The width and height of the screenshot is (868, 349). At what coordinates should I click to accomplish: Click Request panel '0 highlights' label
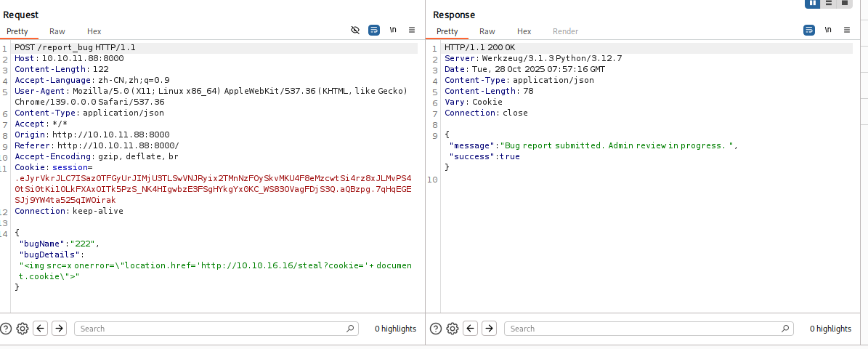(x=395, y=329)
